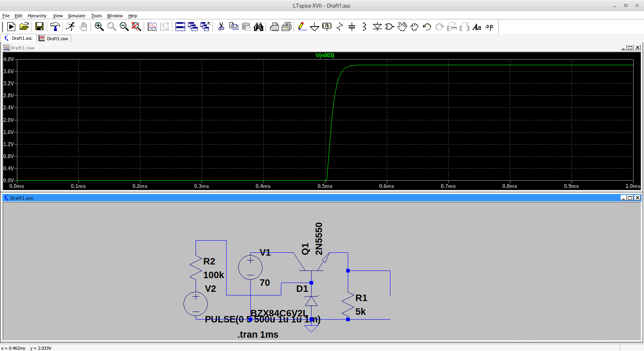Open the Simulate menu
The image size is (644, 351).
click(76, 16)
